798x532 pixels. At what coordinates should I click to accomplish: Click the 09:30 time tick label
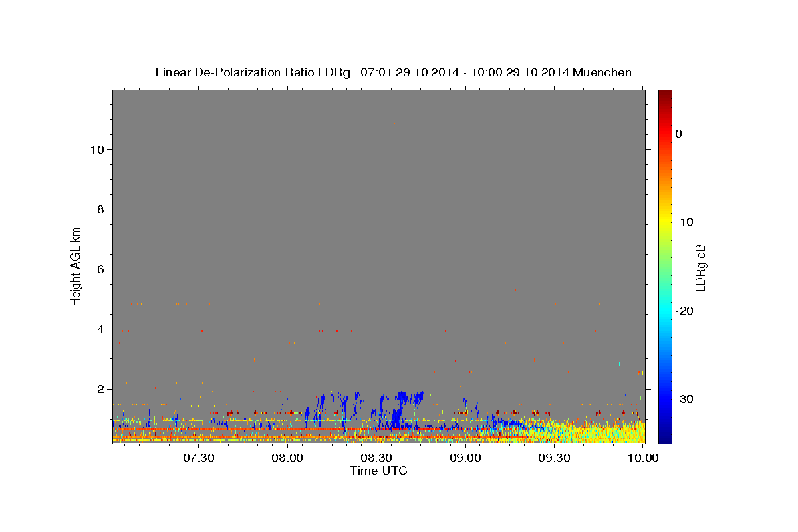pos(554,458)
